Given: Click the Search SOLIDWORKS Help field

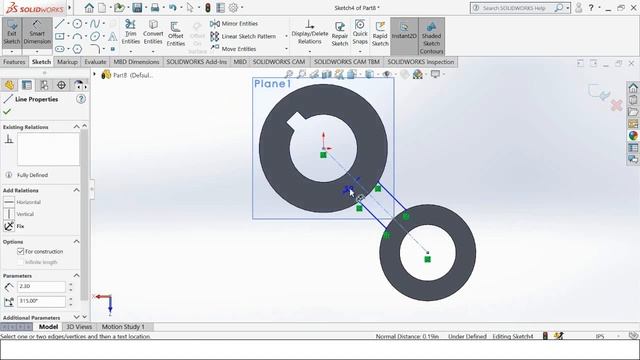Looking at the screenshot, I should click(517, 8).
